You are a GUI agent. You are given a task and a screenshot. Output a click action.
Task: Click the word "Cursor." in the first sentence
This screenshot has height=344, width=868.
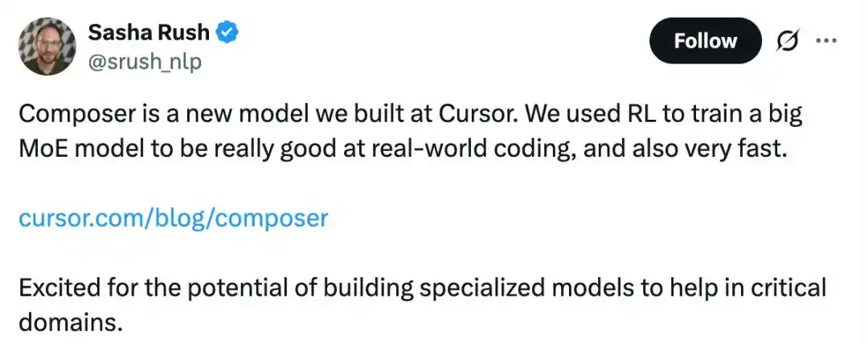pyautogui.click(x=480, y=114)
